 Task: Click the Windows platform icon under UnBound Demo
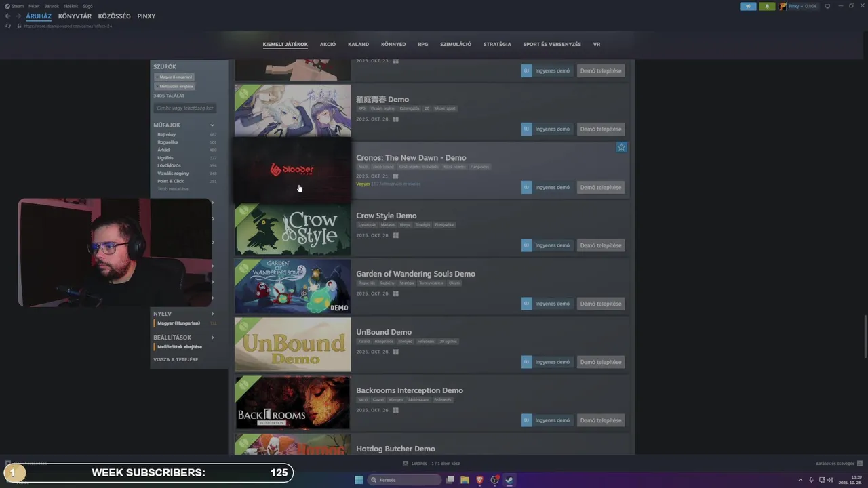(x=396, y=352)
